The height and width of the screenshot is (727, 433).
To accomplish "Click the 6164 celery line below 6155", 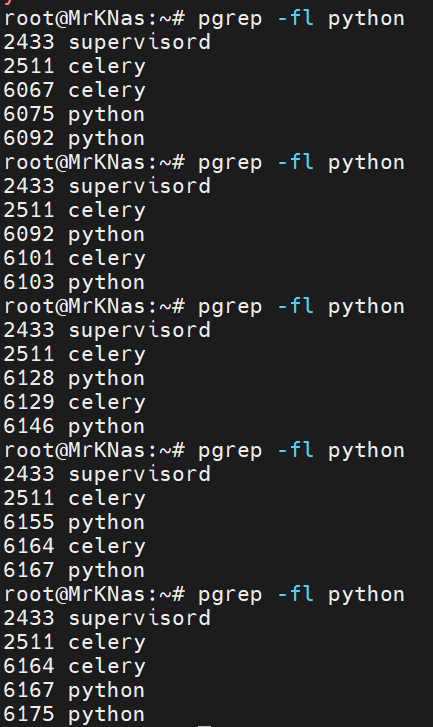I will click(x=74, y=547).
